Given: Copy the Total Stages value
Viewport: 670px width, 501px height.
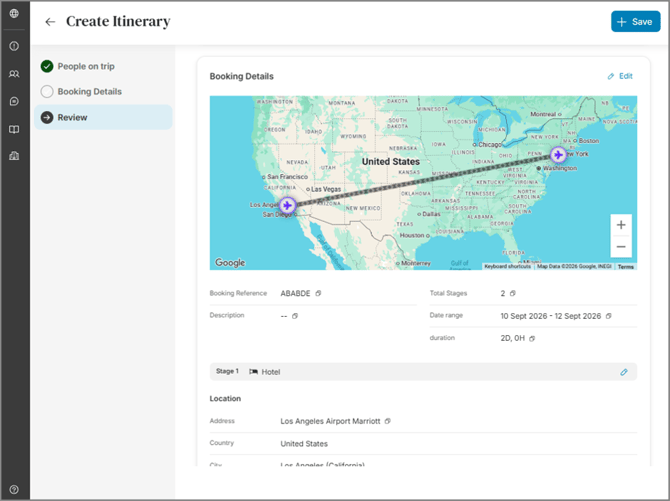Looking at the screenshot, I should (x=513, y=293).
